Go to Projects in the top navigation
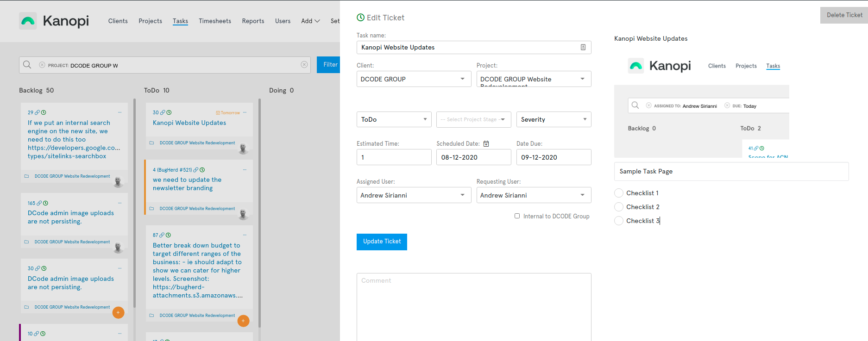 pos(150,21)
